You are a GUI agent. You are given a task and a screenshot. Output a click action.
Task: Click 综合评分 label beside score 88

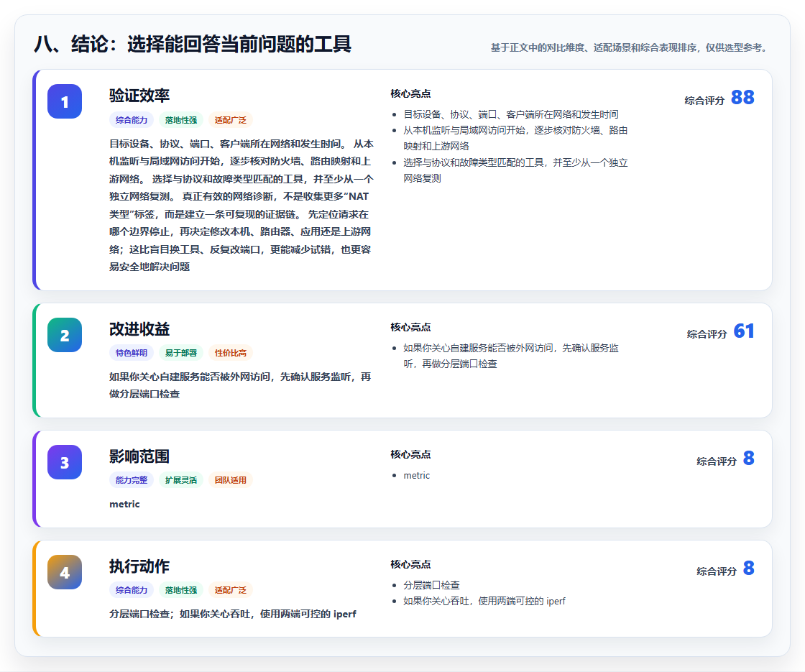pos(704,101)
